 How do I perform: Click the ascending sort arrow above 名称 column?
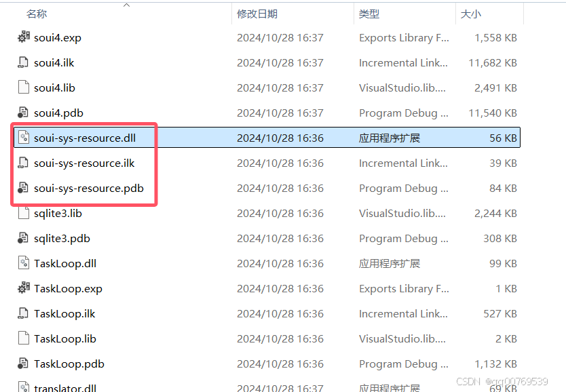tap(126, 5)
